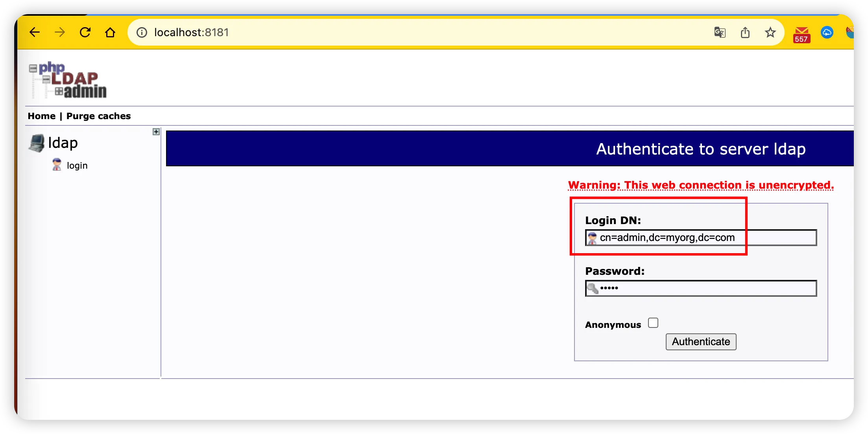Select the ldap server computer icon

coord(37,142)
